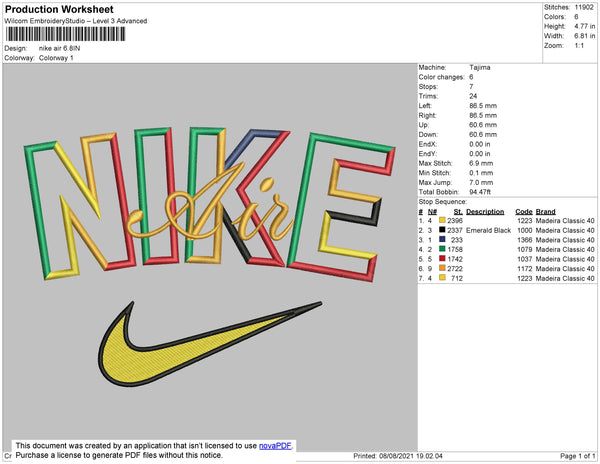Click the stitch count '1758' cell
600x464 pixels.
(455, 249)
